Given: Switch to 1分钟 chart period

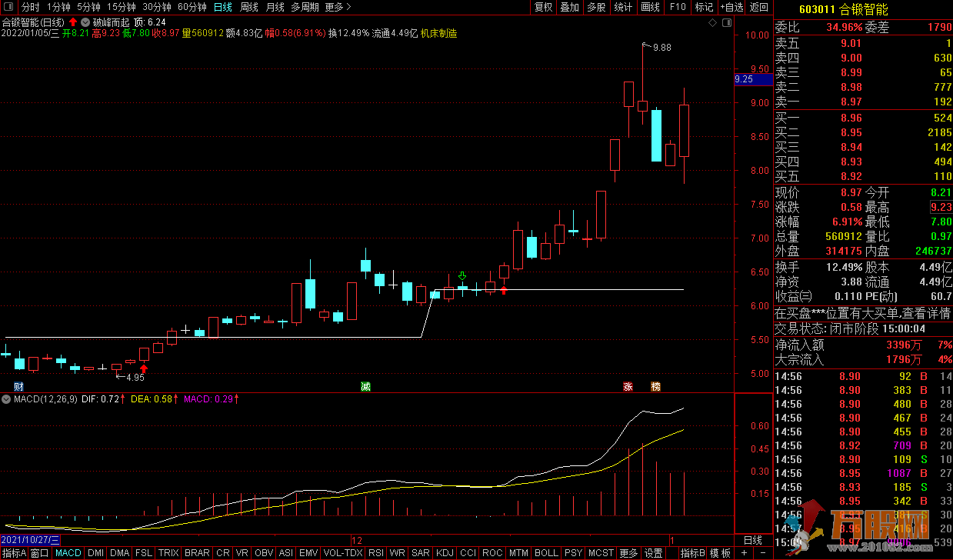Looking at the screenshot, I should point(58,7).
